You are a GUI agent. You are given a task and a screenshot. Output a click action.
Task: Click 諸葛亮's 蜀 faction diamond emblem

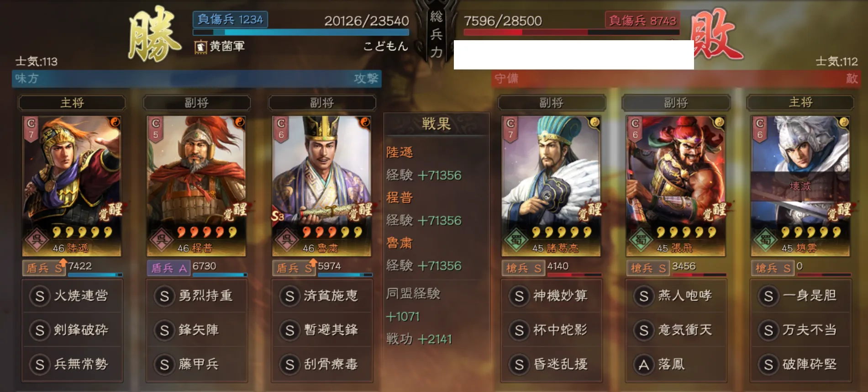pos(516,239)
